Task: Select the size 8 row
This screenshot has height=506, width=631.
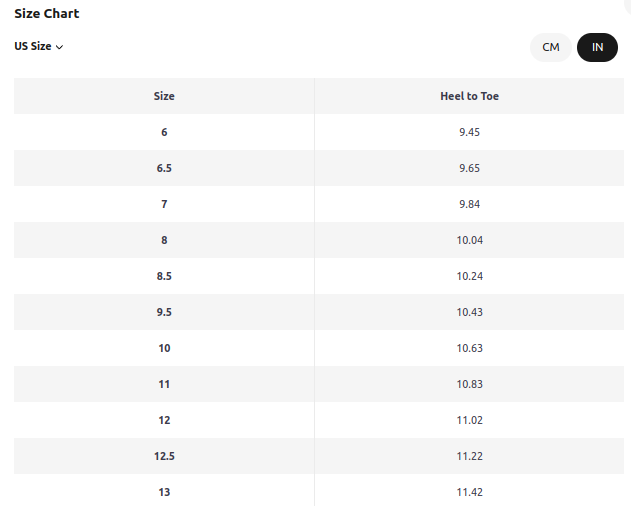Action: tap(319, 240)
